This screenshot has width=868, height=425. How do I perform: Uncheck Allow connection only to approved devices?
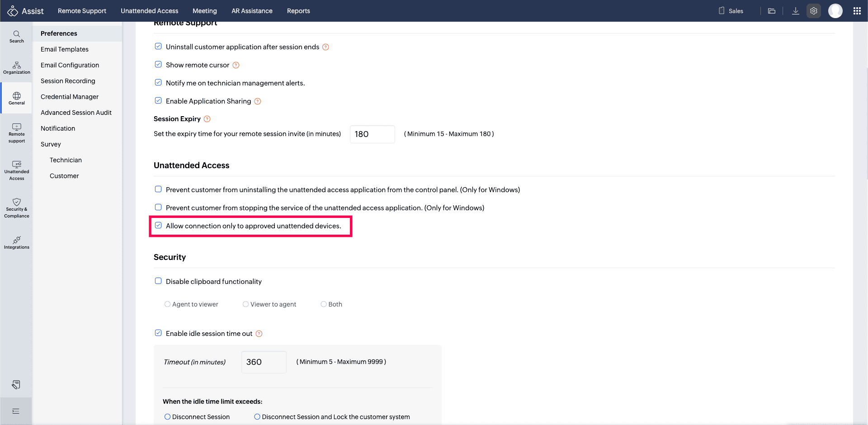tap(158, 226)
